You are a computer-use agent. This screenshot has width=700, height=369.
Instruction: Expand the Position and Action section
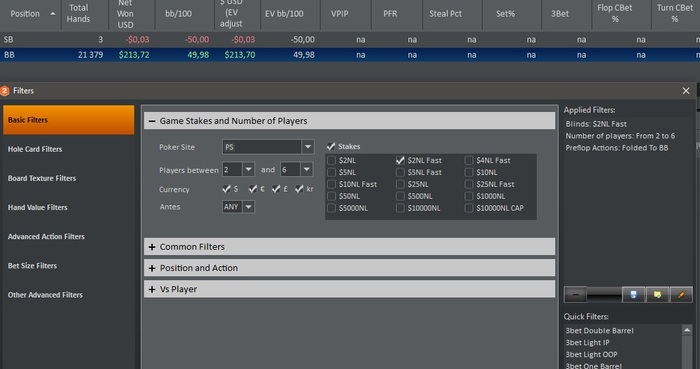[152, 268]
